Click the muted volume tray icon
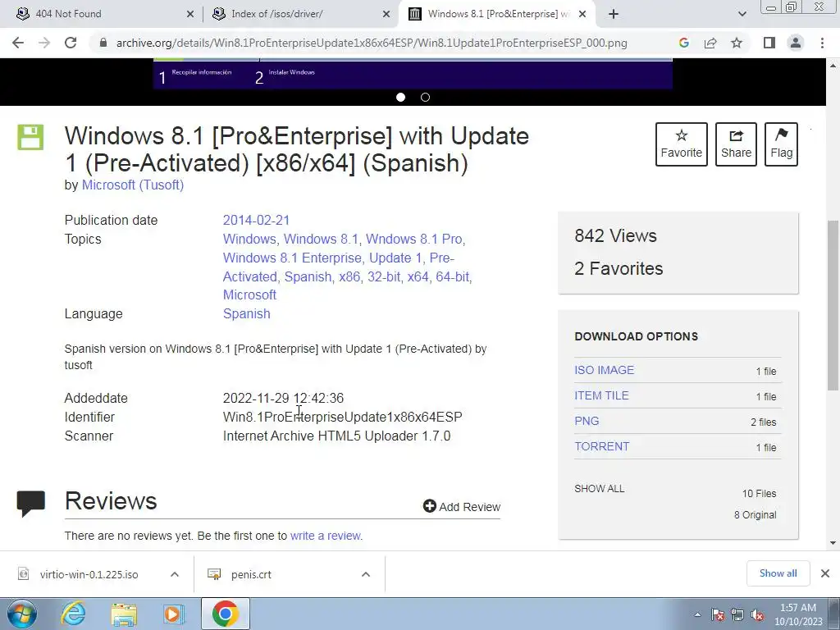Screen dimensions: 840x630 757,614
